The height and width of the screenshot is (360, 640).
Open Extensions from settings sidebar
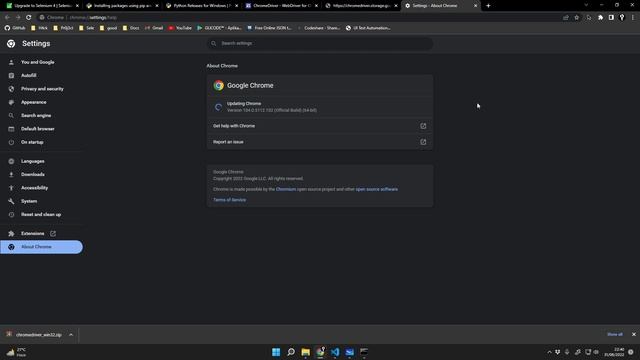(33, 233)
